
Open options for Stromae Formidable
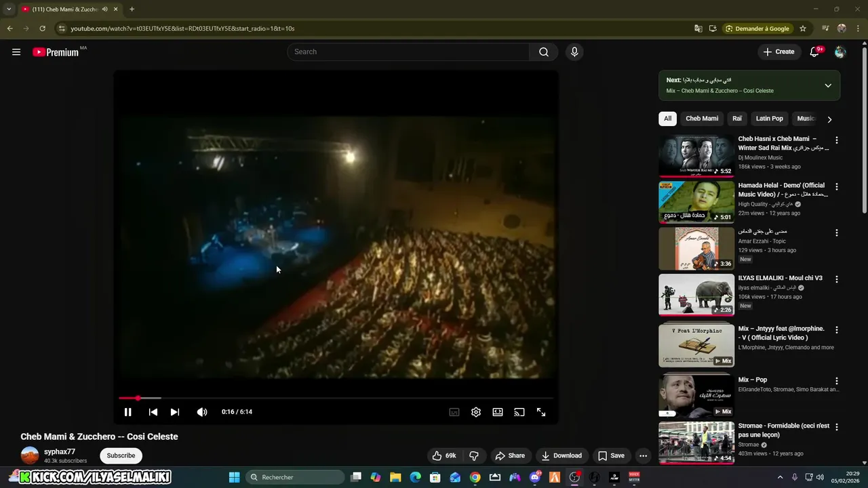836,427
